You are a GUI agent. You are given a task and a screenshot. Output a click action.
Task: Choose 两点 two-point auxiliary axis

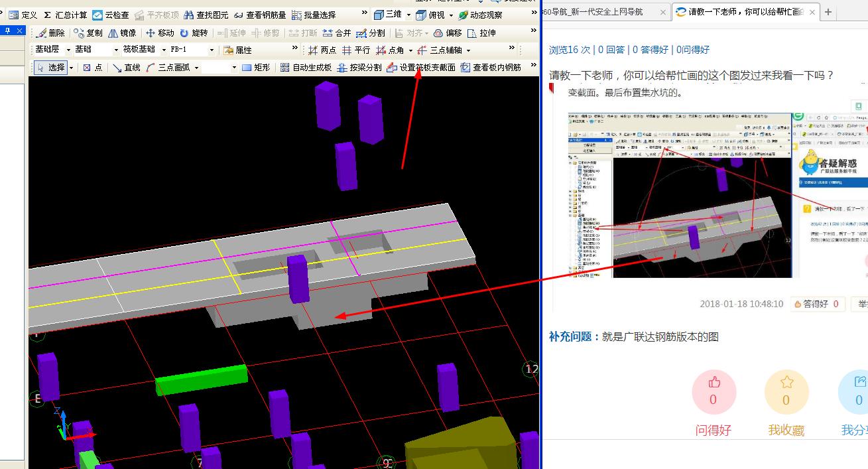pos(322,50)
